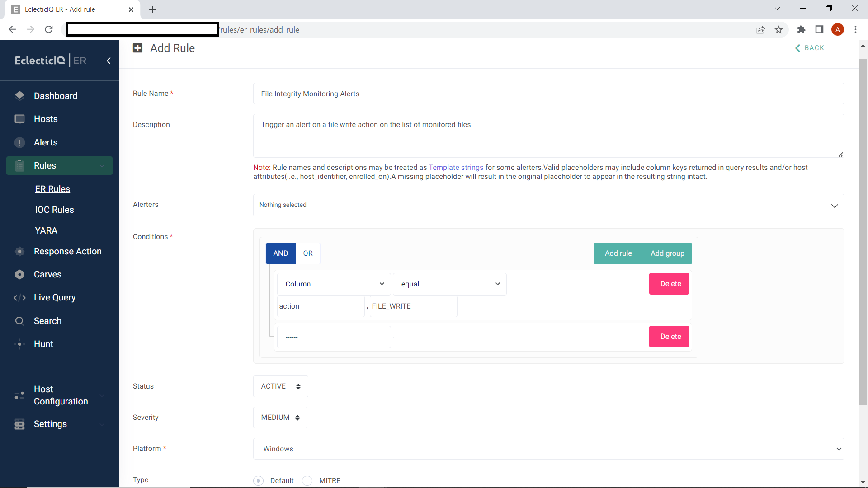Open the Template strings link

(456, 167)
